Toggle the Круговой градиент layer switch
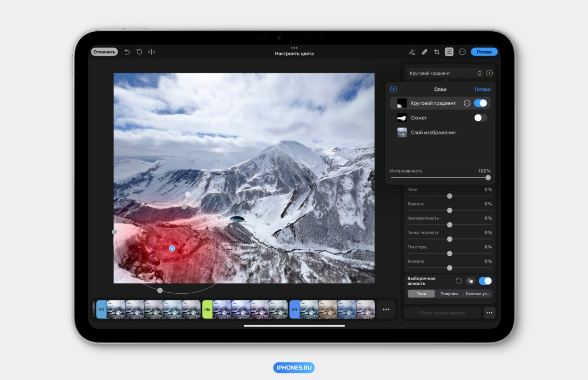588x380 pixels. click(x=480, y=103)
